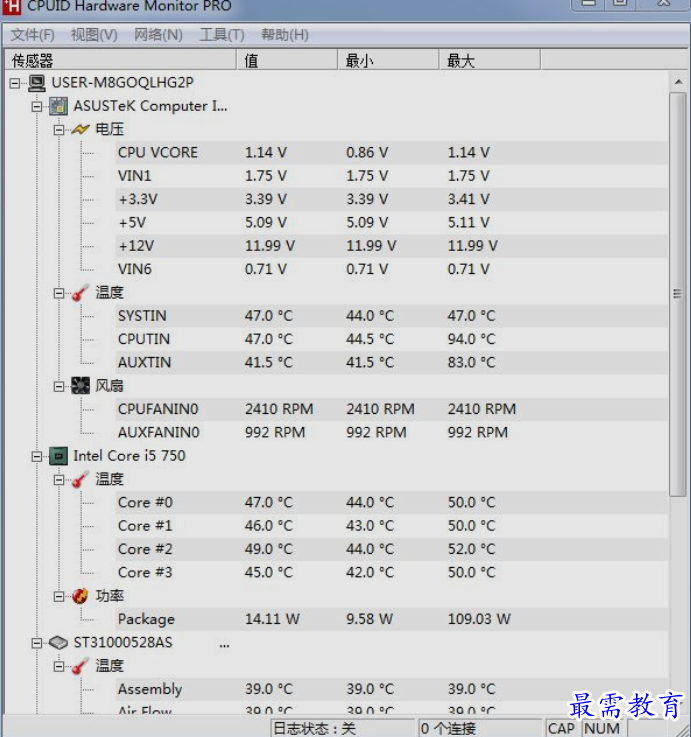
Task: Collapse the 功率 power group
Action: click(x=59, y=596)
